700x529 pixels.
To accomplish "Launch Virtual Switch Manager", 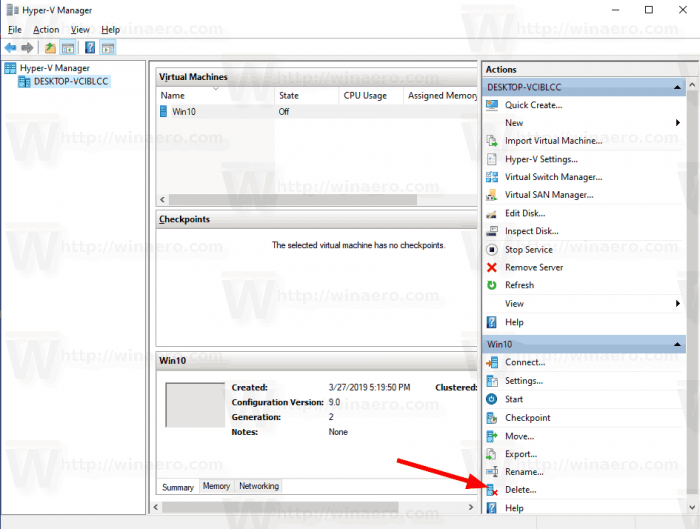I will (553, 177).
